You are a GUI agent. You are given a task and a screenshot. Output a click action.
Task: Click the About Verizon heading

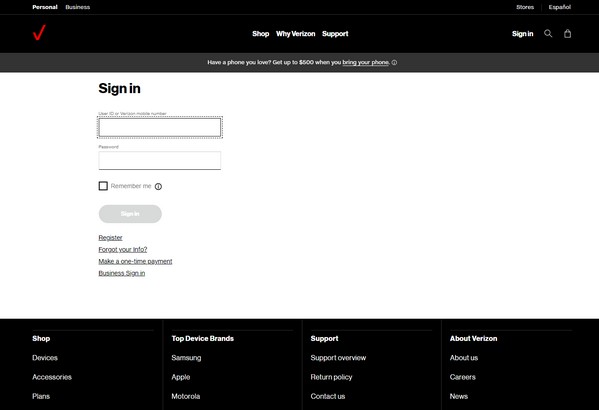[x=473, y=339]
